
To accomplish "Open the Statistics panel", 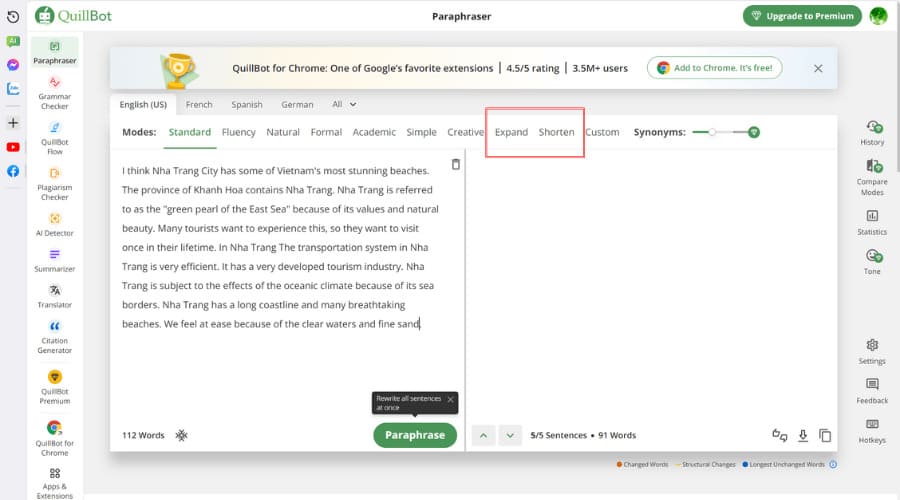I will 872,221.
